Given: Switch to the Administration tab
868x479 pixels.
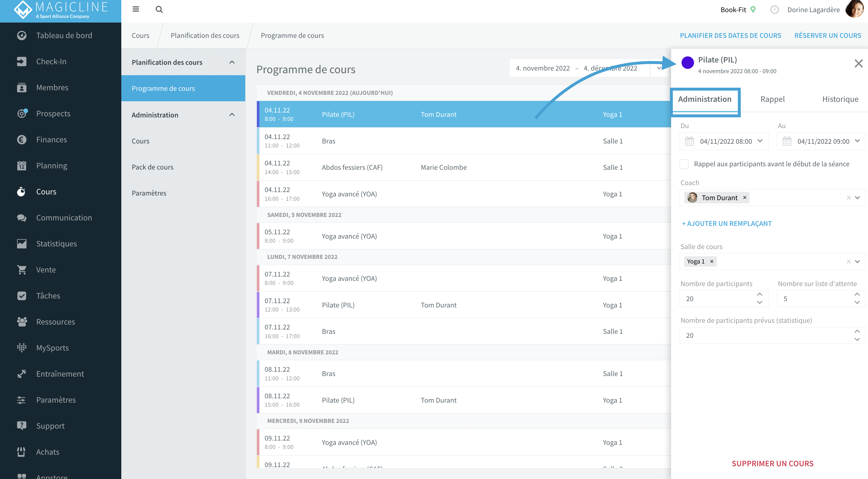Looking at the screenshot, I should coord(705,99).
